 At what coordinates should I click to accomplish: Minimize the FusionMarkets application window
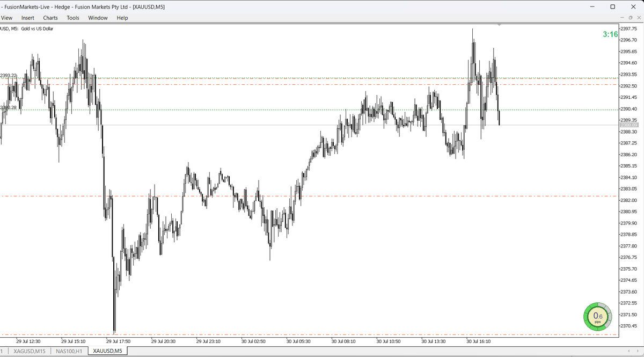pos(593,6)
